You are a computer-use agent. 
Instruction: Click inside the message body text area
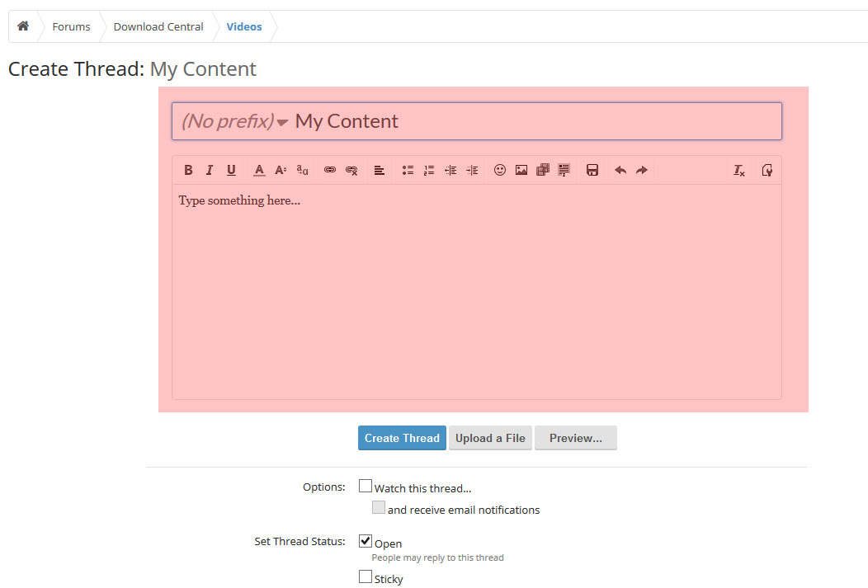[476, 289]
